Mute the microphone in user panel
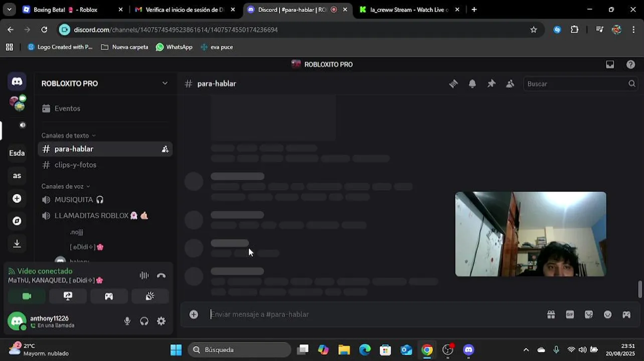644x361 pixels. [127, 321]
